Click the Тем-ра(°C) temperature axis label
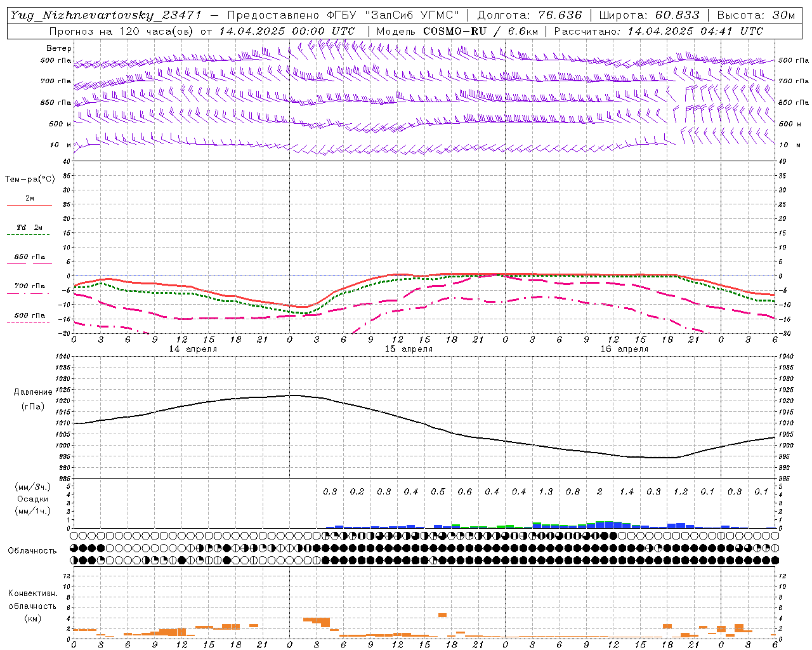 click(30, 180)
